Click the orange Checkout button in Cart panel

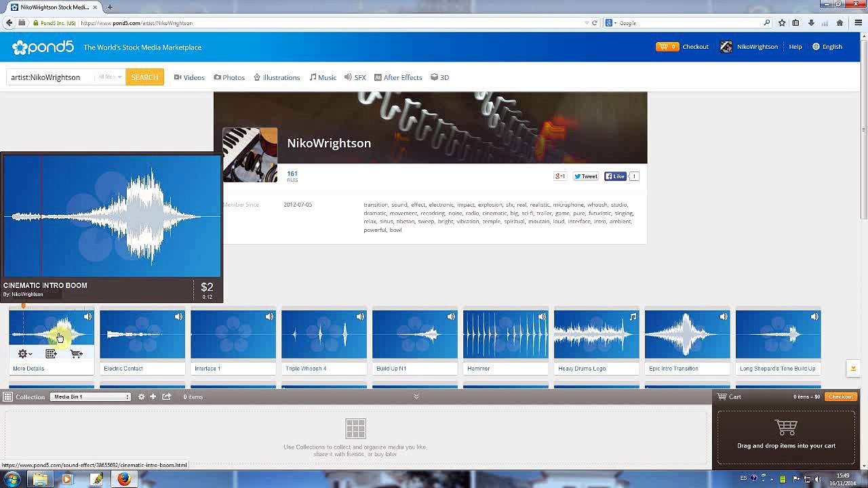coord(840,396)
